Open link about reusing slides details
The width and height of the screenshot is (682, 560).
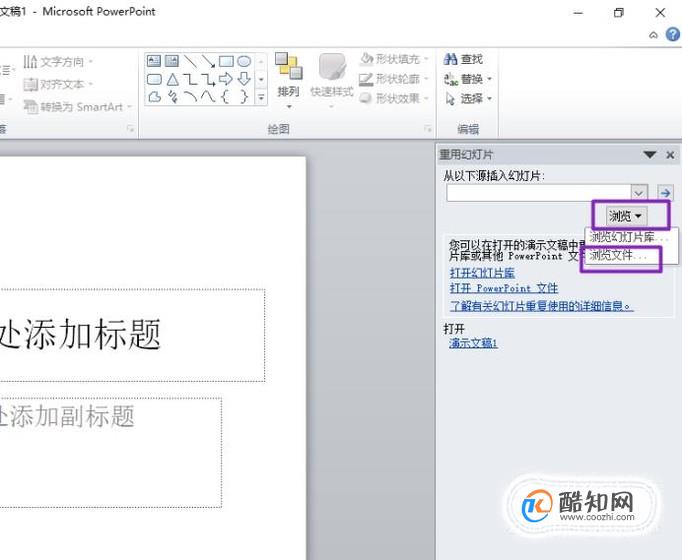click(x=541, y=306)
